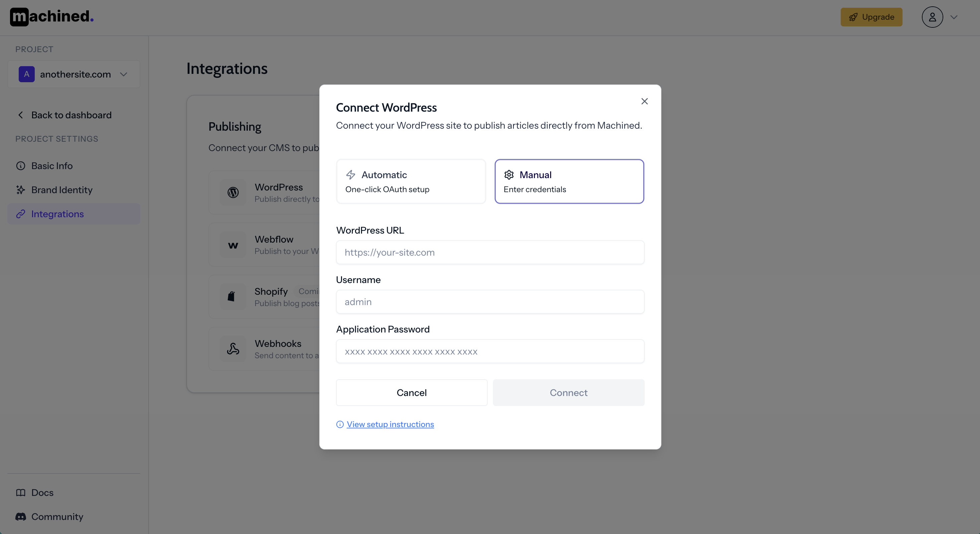Click the Community Discord icon

tap(21, 517)
